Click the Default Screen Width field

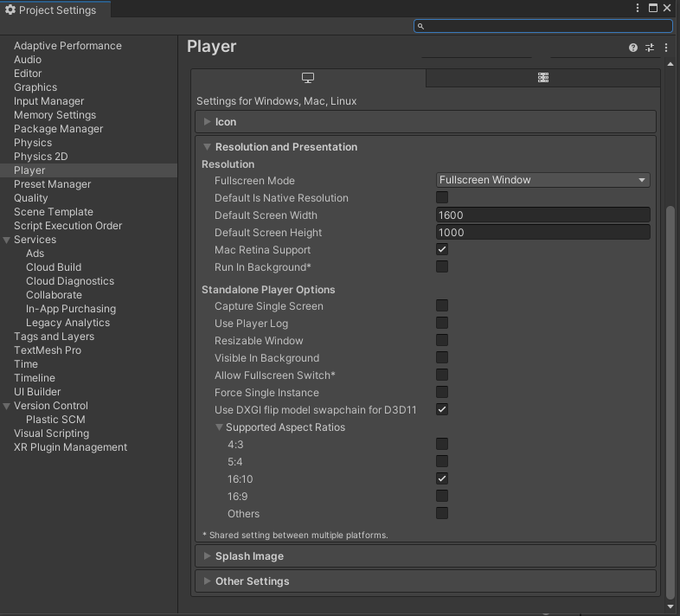tap(542, 215)
